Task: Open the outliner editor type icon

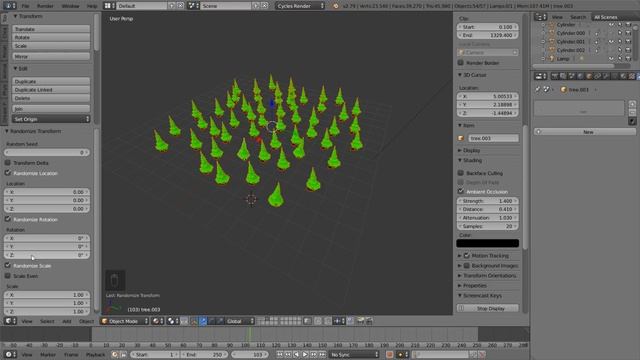Action: (x=540, y=17)
